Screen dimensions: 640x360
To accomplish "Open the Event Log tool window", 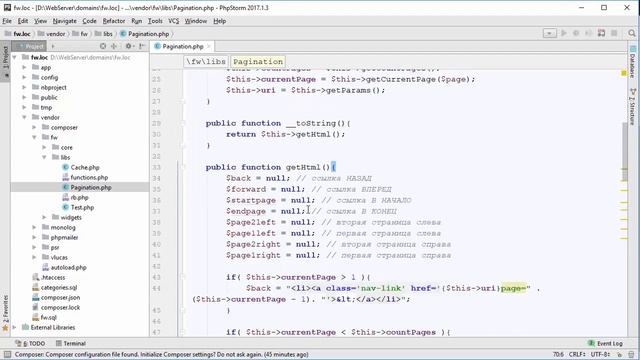I will [x=606, y=343].
